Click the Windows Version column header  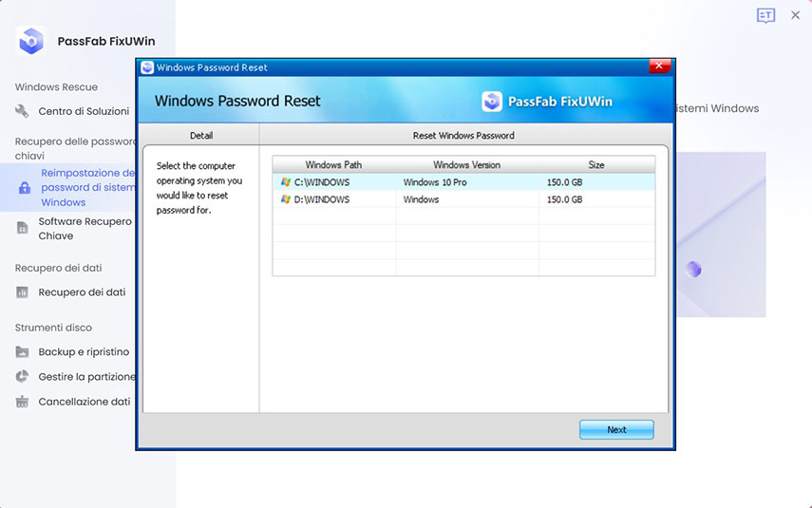(x=466, y=164)
